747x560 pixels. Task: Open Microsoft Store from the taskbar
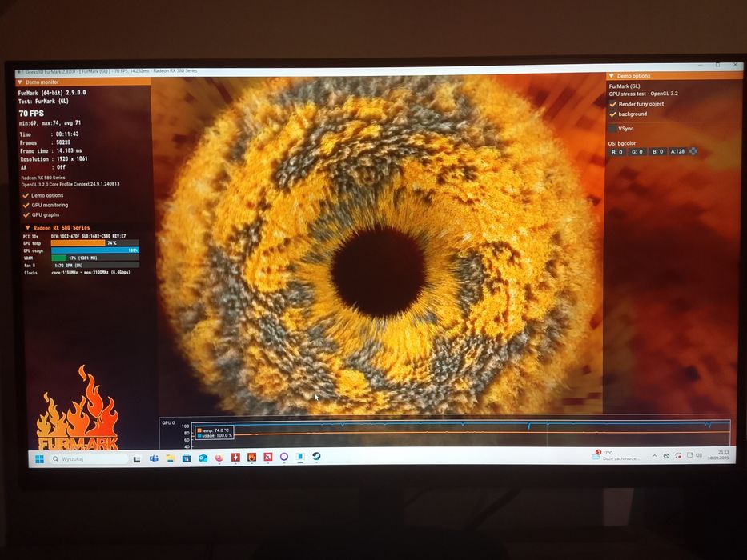click(x=187, y=458)
